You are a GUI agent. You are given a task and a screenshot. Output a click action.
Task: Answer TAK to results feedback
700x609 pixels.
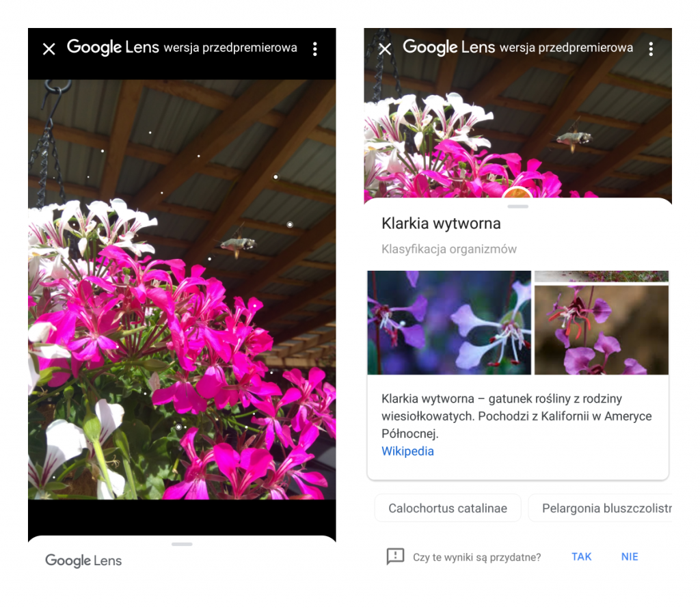(581, 557)
